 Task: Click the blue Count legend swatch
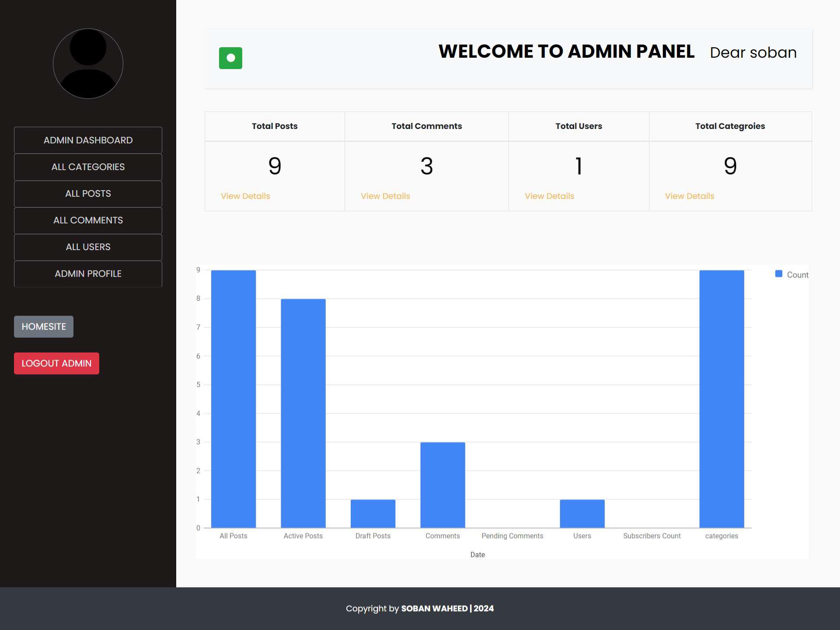tap(778, 274)
